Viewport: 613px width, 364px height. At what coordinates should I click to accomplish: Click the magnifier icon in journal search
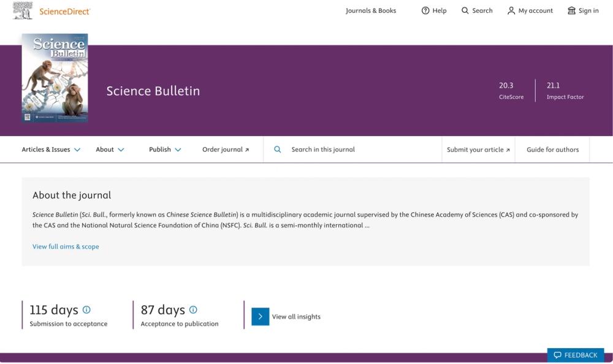pyautogui.click(x=277, y=150)
